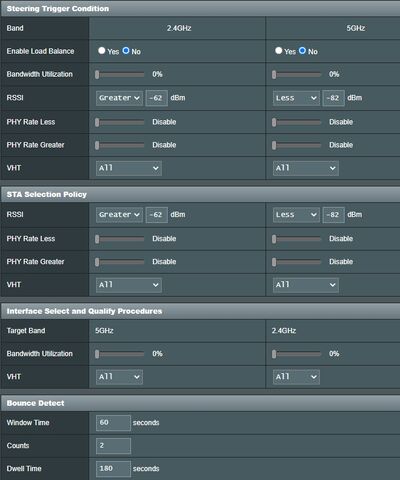Adjust STA Selection 5GHz PHY Rate Greater slider
The image size is (400, 480).
297,262
